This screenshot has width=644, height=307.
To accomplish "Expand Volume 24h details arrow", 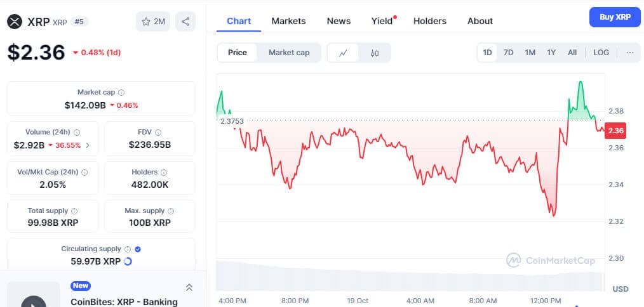I will click(x=88, y=145).
